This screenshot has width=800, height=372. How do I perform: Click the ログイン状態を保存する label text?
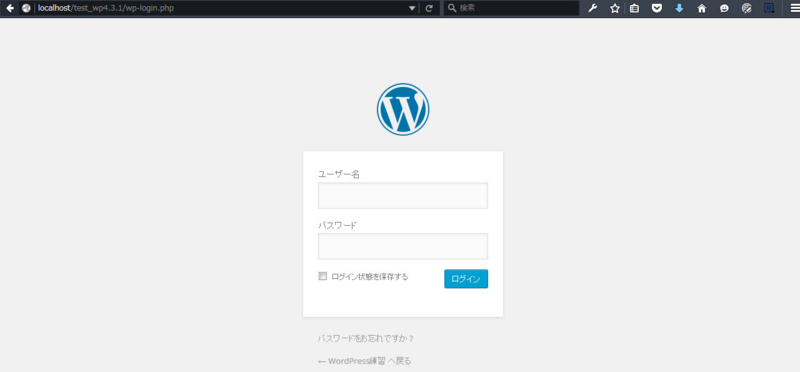(369, 277)
